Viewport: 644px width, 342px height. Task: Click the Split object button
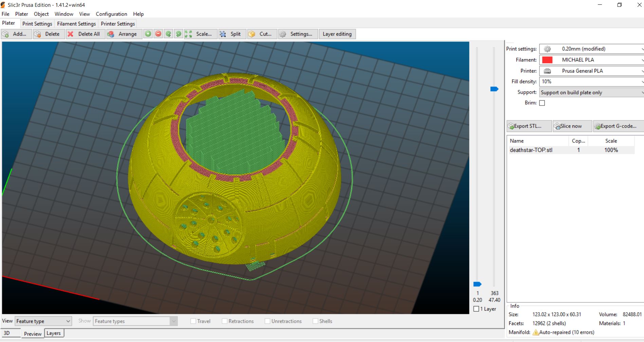(x=232, y=34)
